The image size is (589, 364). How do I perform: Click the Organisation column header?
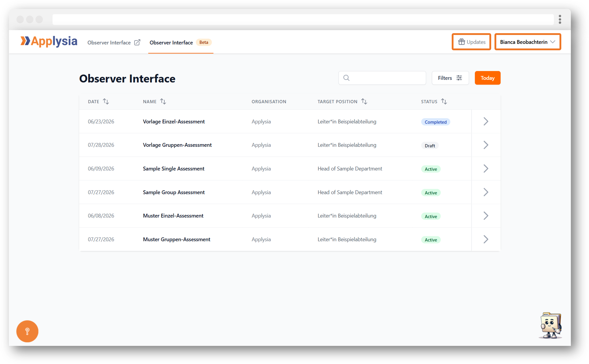click(x=269, y=102)
